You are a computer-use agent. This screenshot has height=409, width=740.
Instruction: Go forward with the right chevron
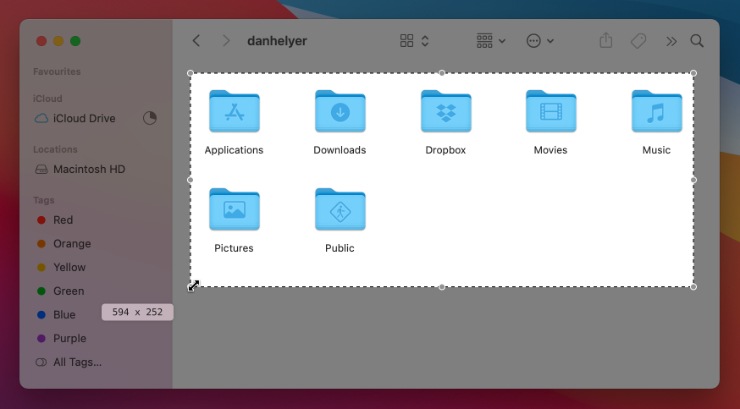[x=226, y=41]
